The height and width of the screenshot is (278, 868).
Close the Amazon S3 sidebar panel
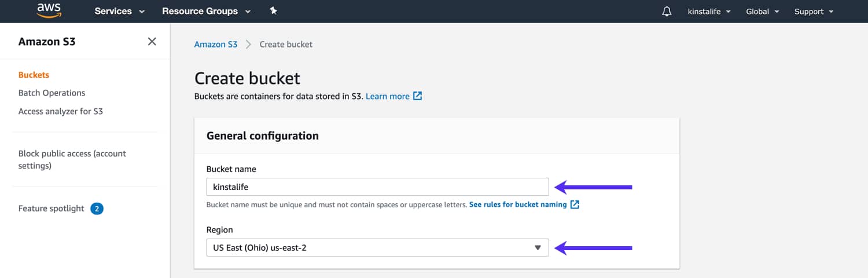tap(152, 41)
